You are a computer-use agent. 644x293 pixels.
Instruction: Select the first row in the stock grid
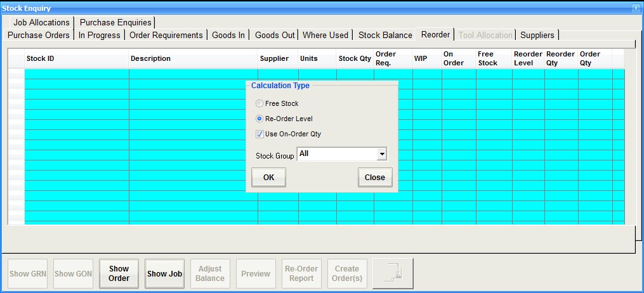click(x=76, y=74)
